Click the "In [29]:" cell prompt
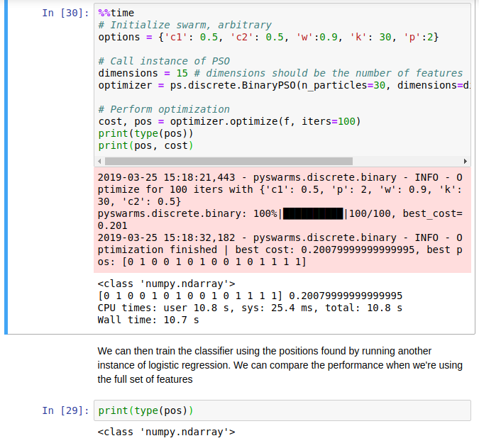 pyautogui.click(x=65, y=410)
